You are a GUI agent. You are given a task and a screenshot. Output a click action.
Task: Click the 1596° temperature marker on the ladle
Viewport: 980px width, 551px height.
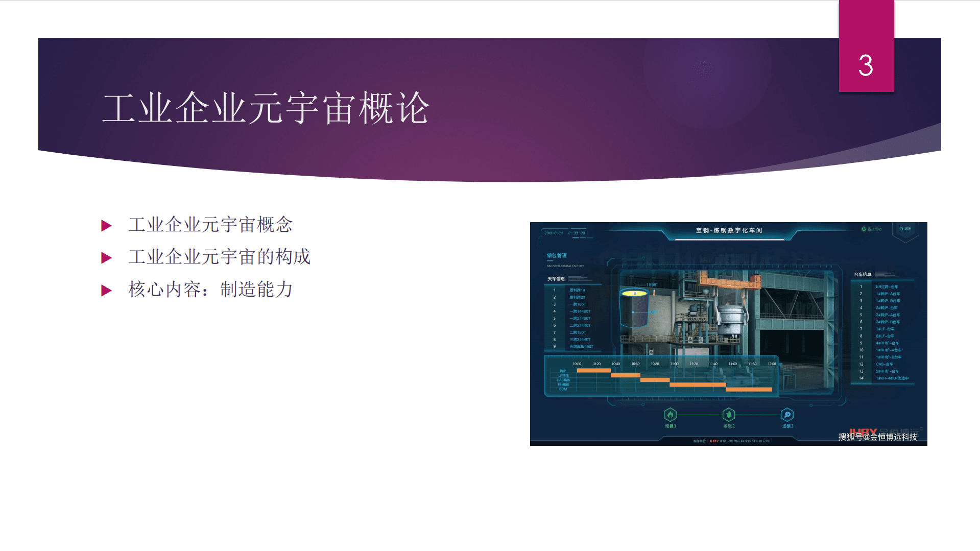(652, 284)
